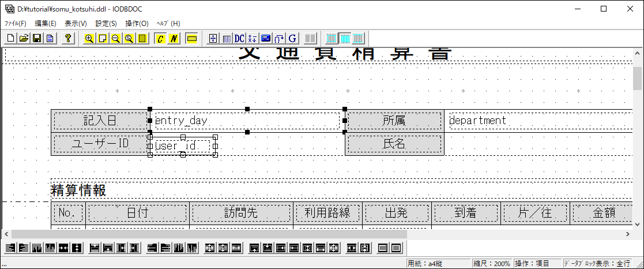Click the 用紙：a4縦 status bar entry

(x=438, y=264)
